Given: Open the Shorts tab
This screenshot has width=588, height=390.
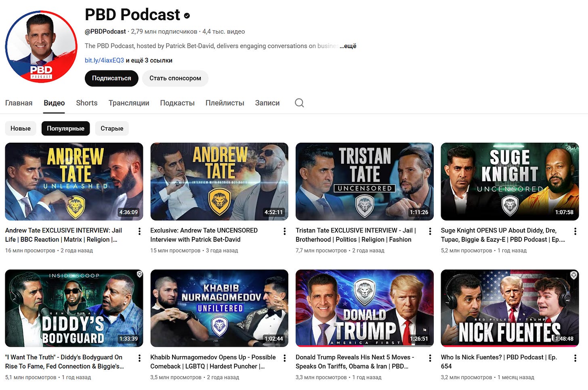Looking at the screenshot, I should pos(87,103).
